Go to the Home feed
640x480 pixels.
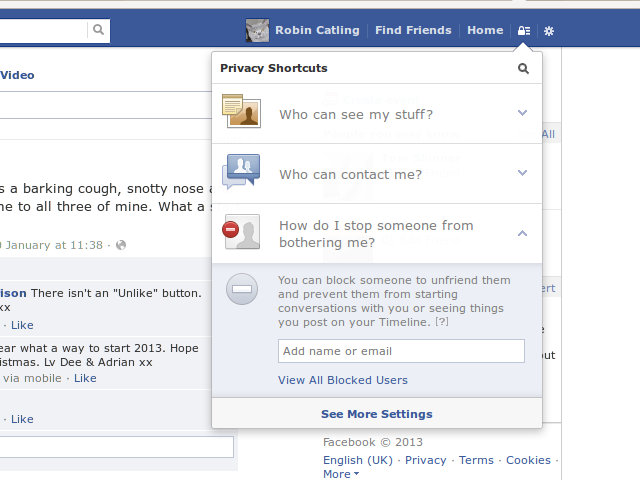[485, 30]
